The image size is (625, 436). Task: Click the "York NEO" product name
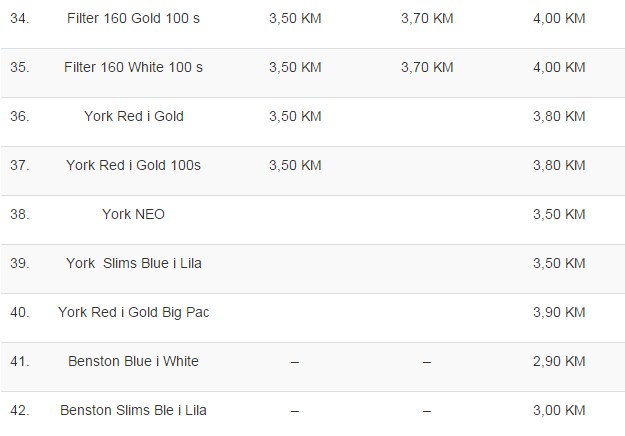[x=134, y=214]
